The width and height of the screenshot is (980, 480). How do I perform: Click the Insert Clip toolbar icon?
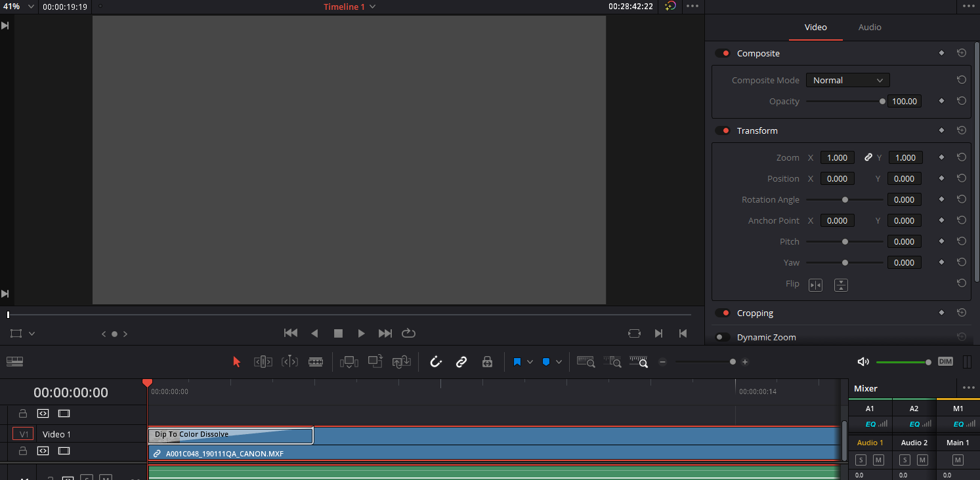[x=349, y=361]
